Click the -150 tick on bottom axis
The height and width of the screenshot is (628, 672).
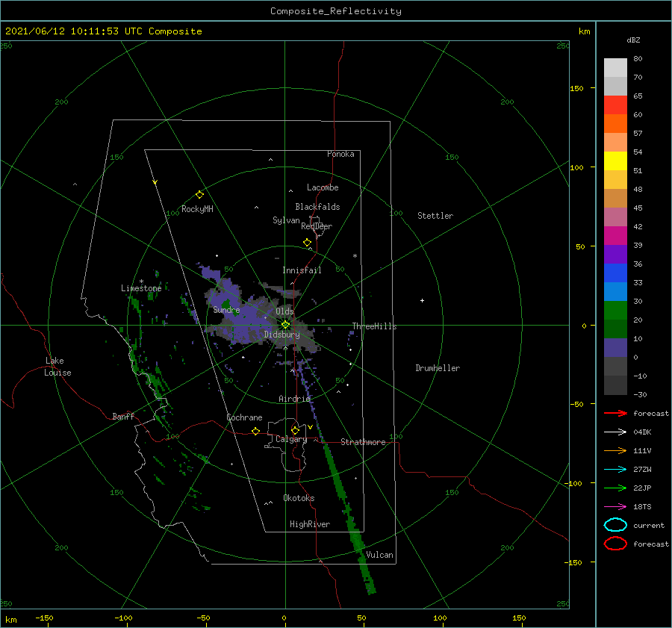44,618
